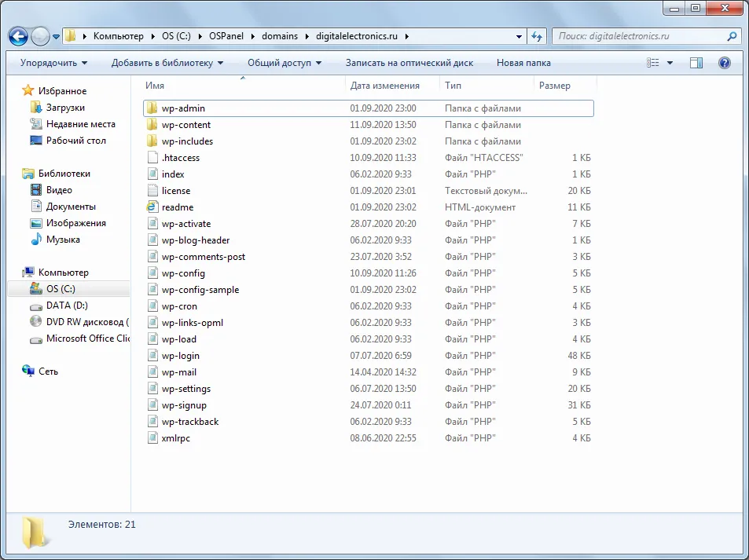
Task: Expand the arrow after digitalelectronics.ru in breadcrumb
Action: (407, 36)
